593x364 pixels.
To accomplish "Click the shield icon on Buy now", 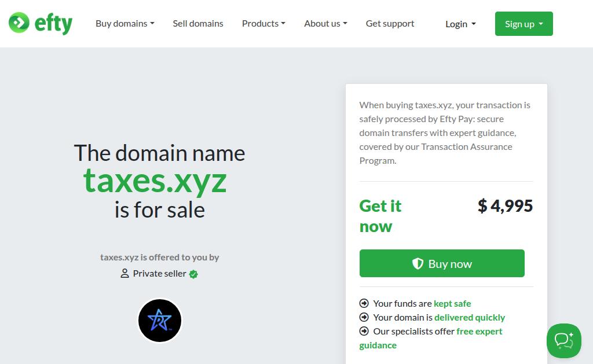I will pos(418,264).
